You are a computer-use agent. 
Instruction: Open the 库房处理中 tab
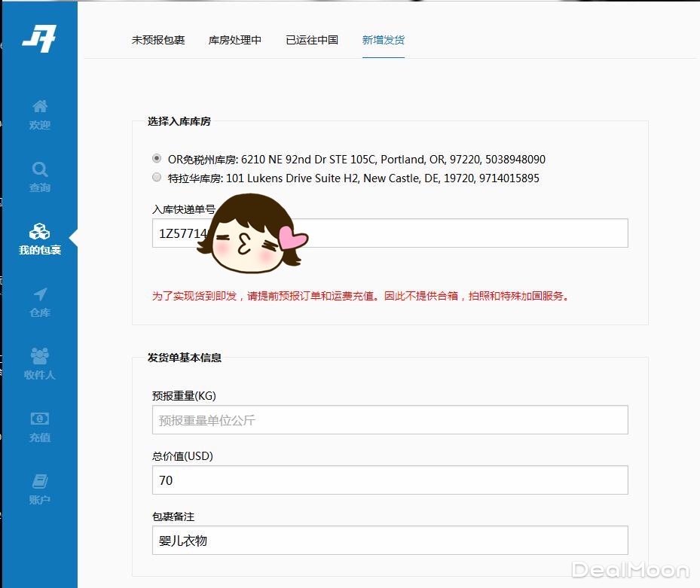(235, 41)
